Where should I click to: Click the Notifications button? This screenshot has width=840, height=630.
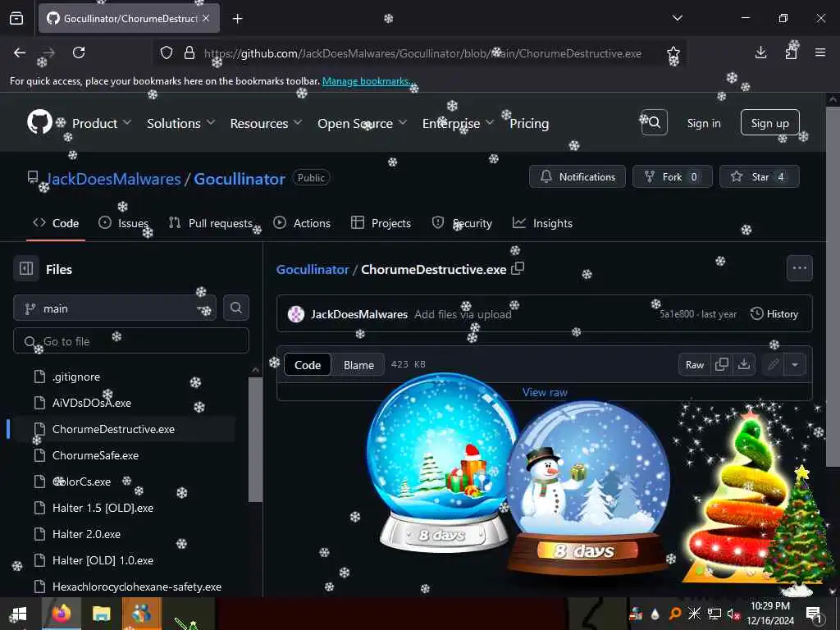point(577,176)
